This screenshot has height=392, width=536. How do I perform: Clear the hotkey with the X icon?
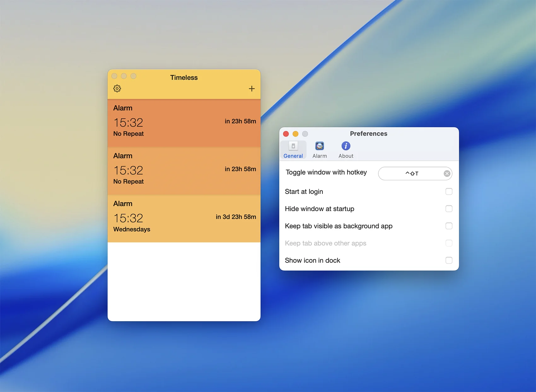pyautogui.click(x=447, y=174)
